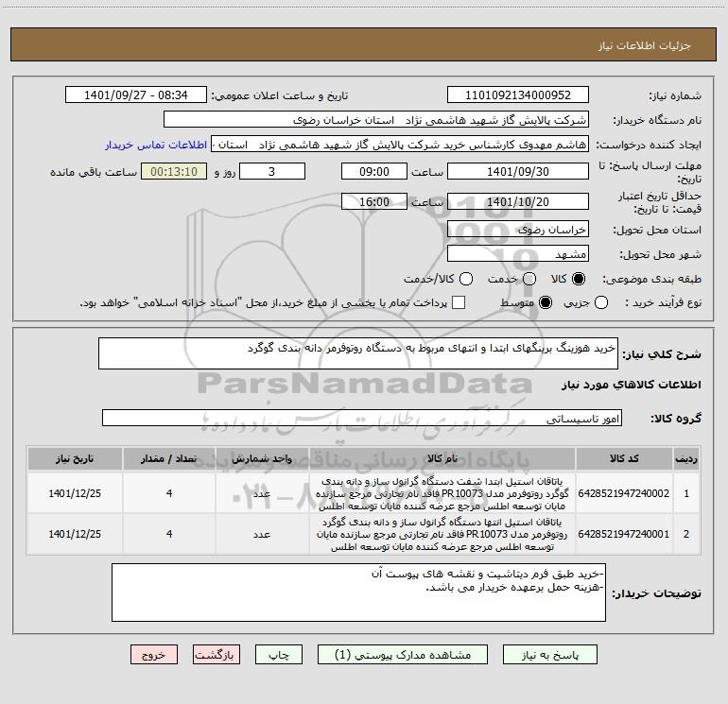Click the delivery province field خراسان رضوی

point(518,230)
